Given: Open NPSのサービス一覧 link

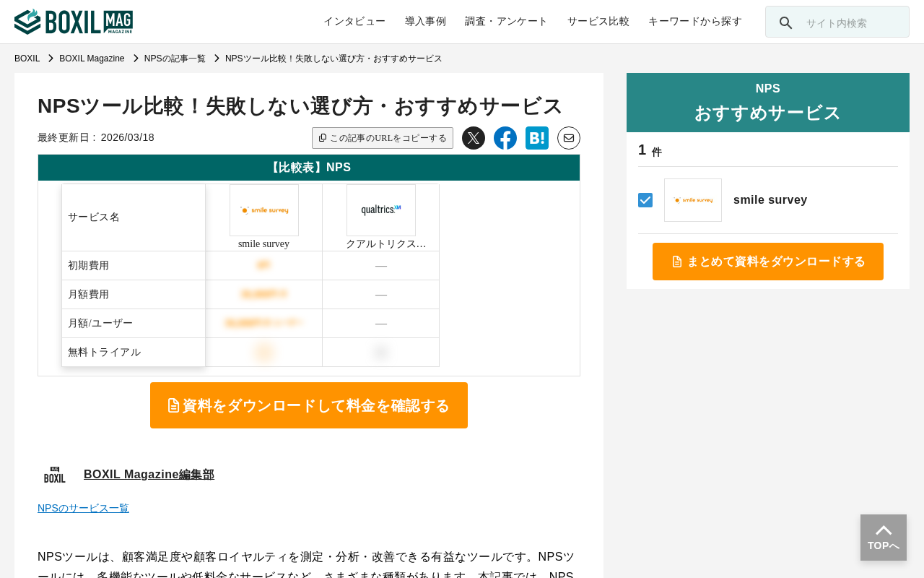Looking at the screenshot, I should pyautogui.click(x=83, y=508).
